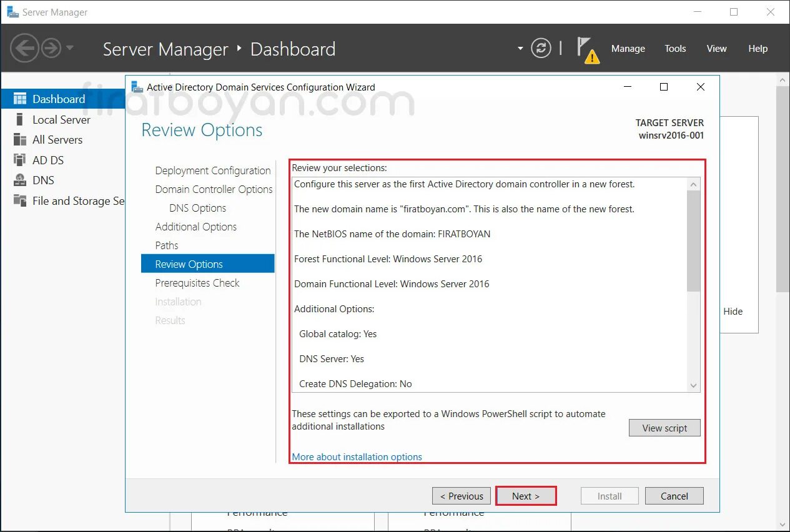The image size is (790, 532).
Task: Open the notifications flag with warning
Action: pos(587,49)
